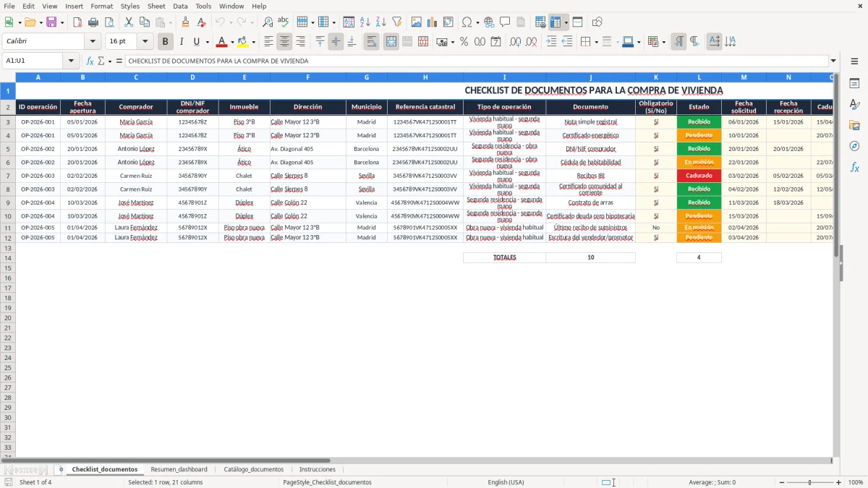Image resolution: width=868 pixels, height=488 pixels.
Task: Click the Save document icon
Action: tap(51, 22)
